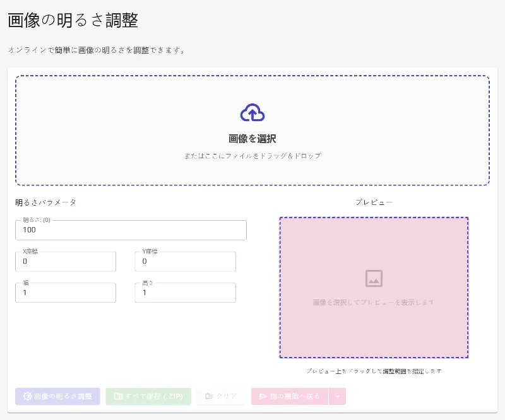
Task: Click the folder icon on save-all button
Action: click(118, 396)
